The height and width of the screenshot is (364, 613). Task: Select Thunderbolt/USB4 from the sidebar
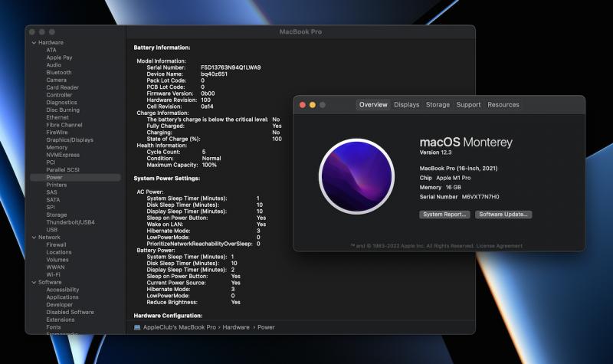70,222
